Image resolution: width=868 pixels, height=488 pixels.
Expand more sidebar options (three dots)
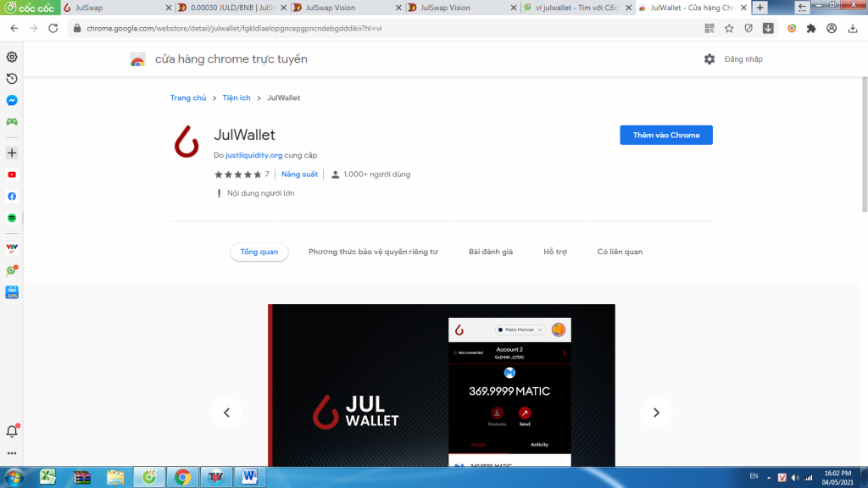pos(12,453)
